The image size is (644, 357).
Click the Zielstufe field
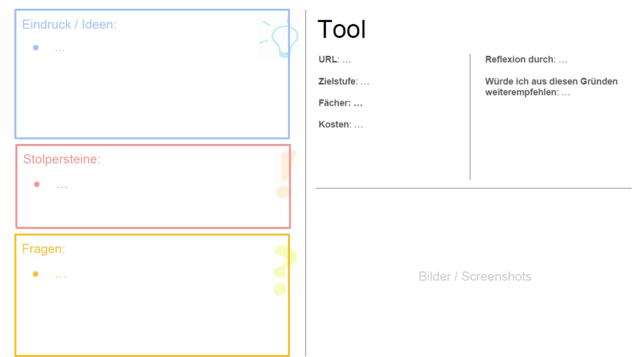(x=343, y=82)
